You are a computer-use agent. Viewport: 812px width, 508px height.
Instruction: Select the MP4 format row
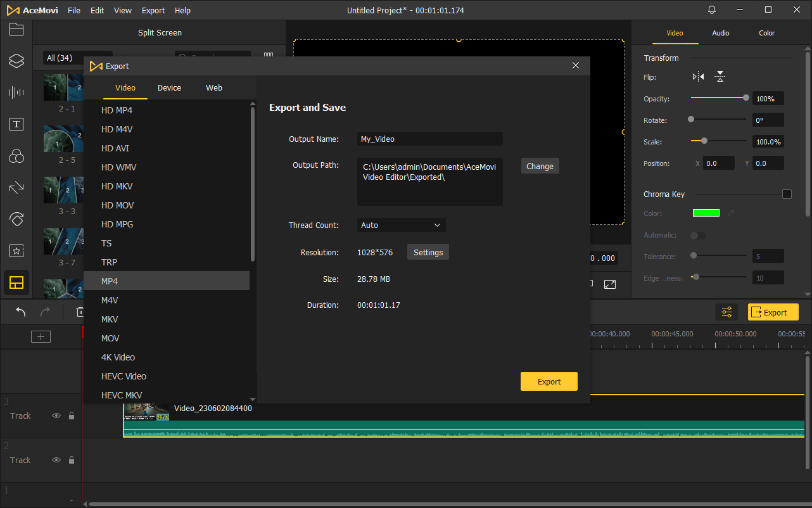pos(167,281)
